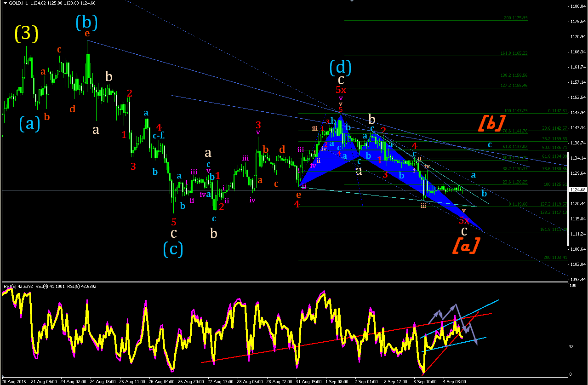Screen dimensions: 588x385
Task: Click the 100 1147.79 Fibonacci level label
Action: pyautogui.click(x=516, y=111)
